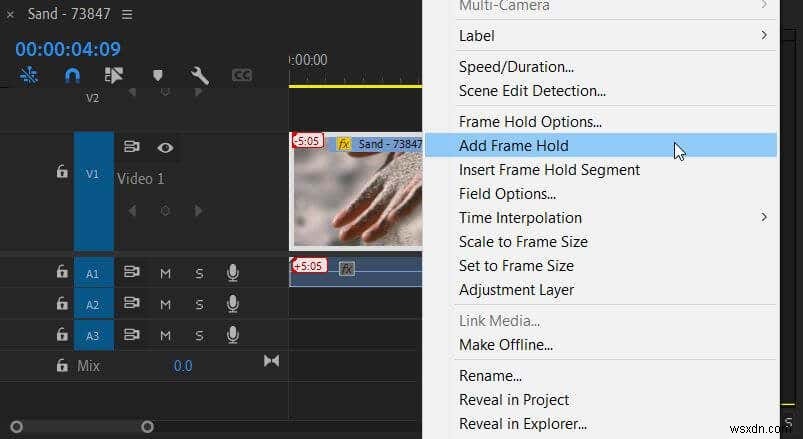
Task: Toggle sync lock on A3
Action: (132, 335)
